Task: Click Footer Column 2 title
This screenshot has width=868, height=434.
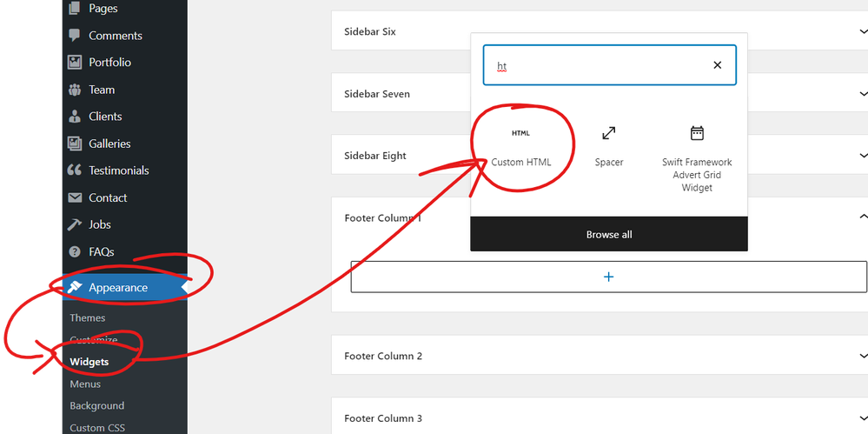Action: 383,356
